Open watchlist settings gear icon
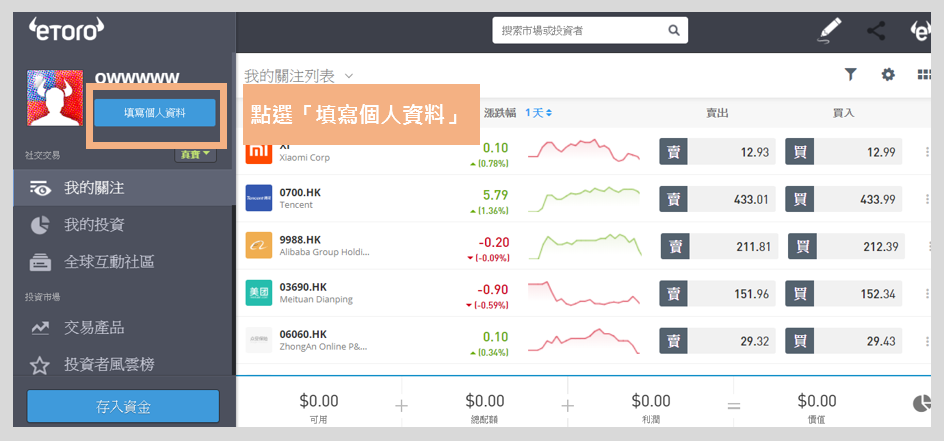Screen dimensions: 944x441 (x=888, y=75)
